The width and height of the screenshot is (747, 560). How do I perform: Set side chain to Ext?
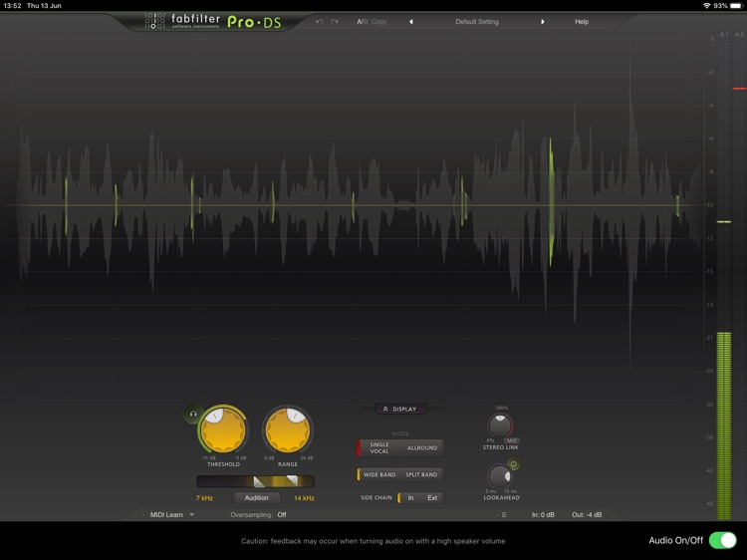[x=432, y=498]
